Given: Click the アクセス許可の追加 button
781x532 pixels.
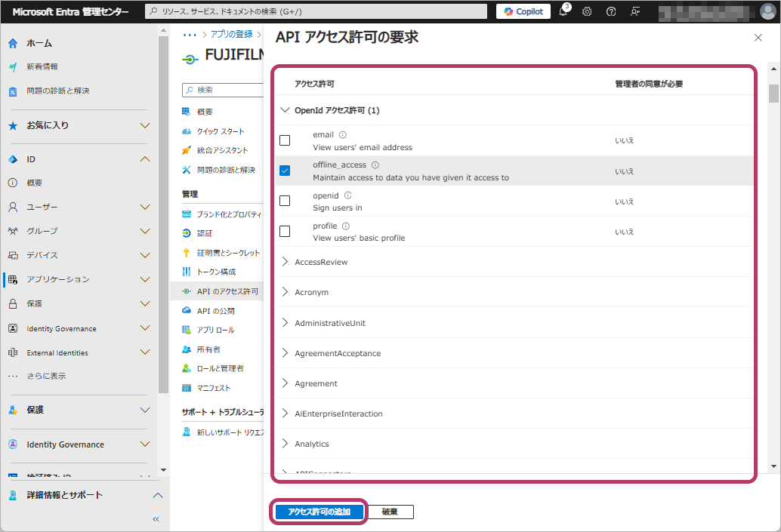Looking at the screenshot, I should click(x=319, y=512).
